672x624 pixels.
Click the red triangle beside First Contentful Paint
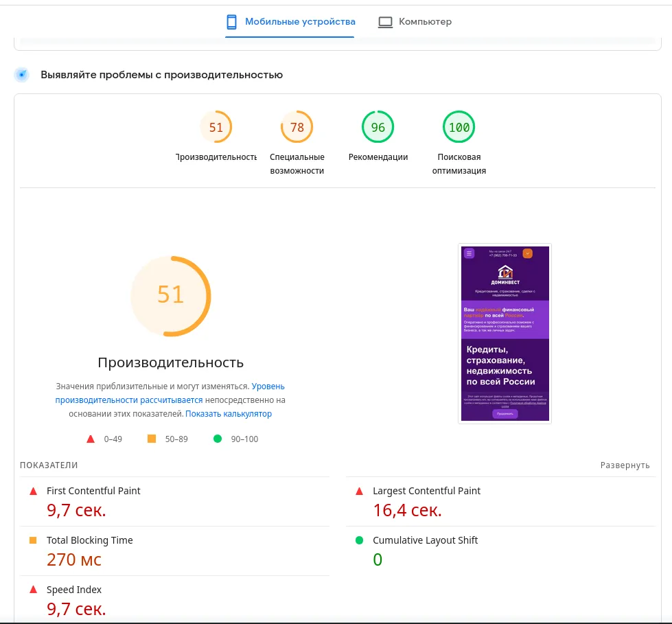(33, 491)
